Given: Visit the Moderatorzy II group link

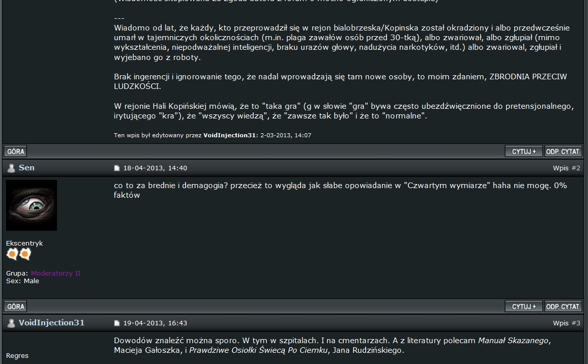Looking at the screenshot, I should point(55,274).
